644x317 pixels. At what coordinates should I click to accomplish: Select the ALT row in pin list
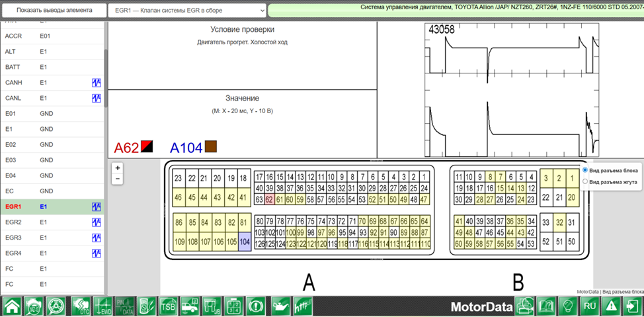tap(52, 52)
